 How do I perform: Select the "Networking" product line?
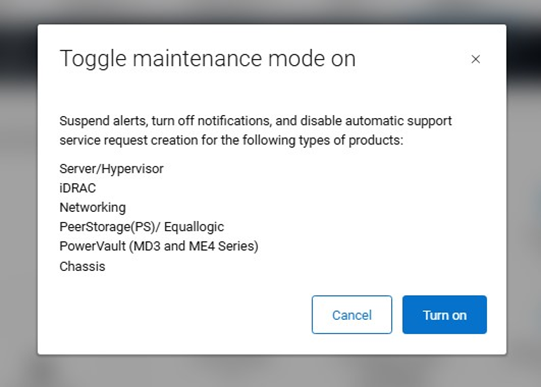coord(92,208)
